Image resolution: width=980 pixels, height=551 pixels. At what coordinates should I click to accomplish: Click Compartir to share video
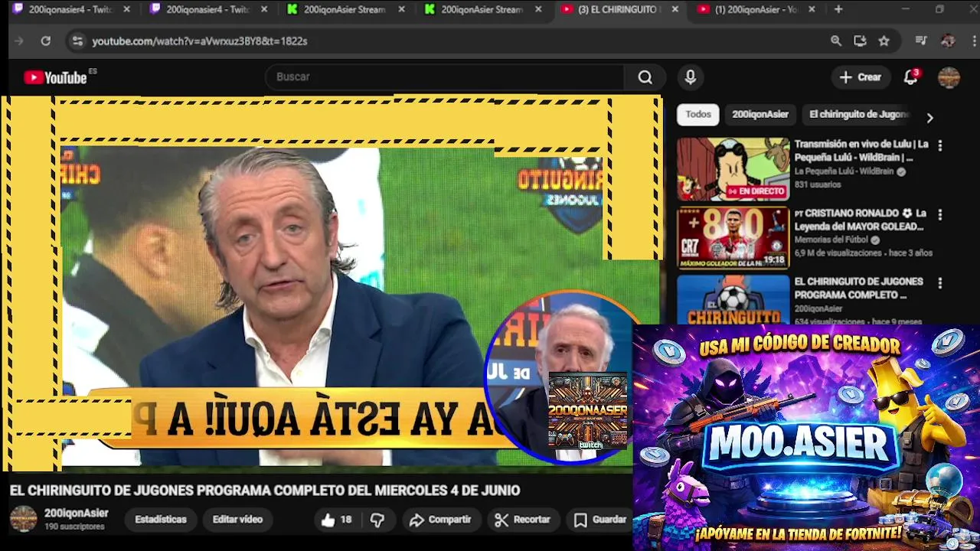tap(440, 520)
